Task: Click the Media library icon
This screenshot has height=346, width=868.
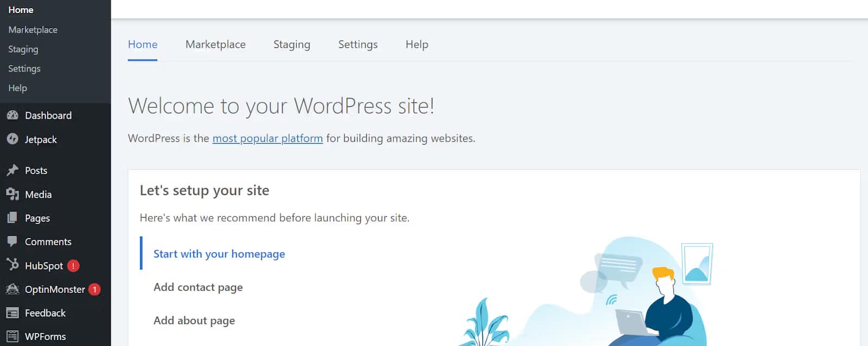Action: [12, 194]
